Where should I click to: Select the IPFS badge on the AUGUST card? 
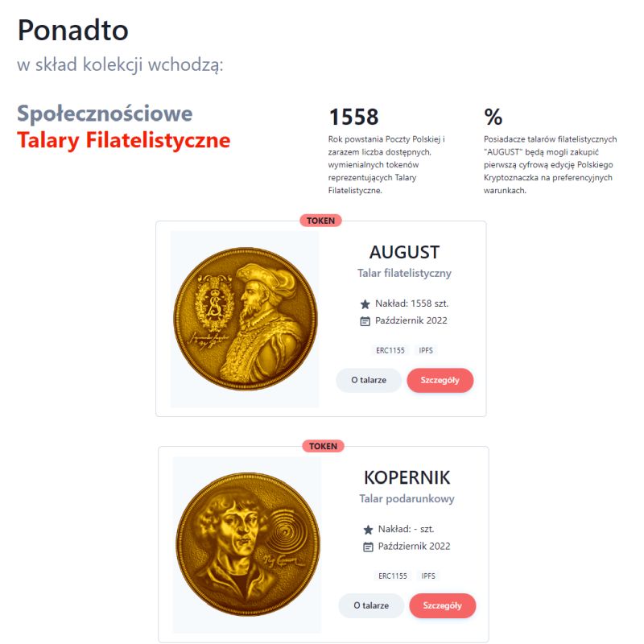(427, 350)
